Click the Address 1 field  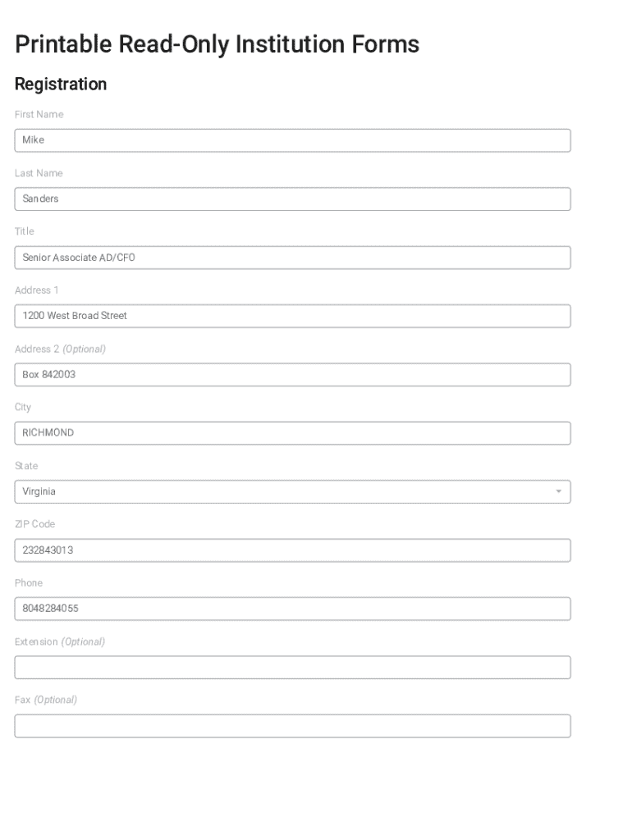292,316
